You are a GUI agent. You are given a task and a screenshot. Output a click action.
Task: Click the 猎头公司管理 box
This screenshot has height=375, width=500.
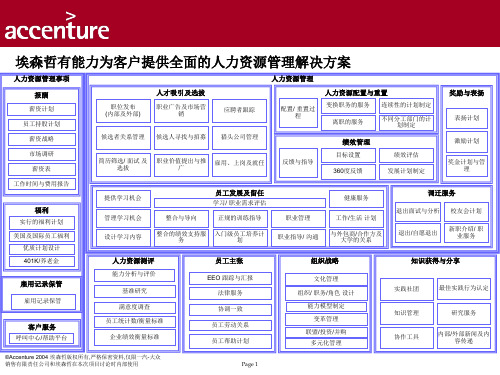click(x=239, y=137)
